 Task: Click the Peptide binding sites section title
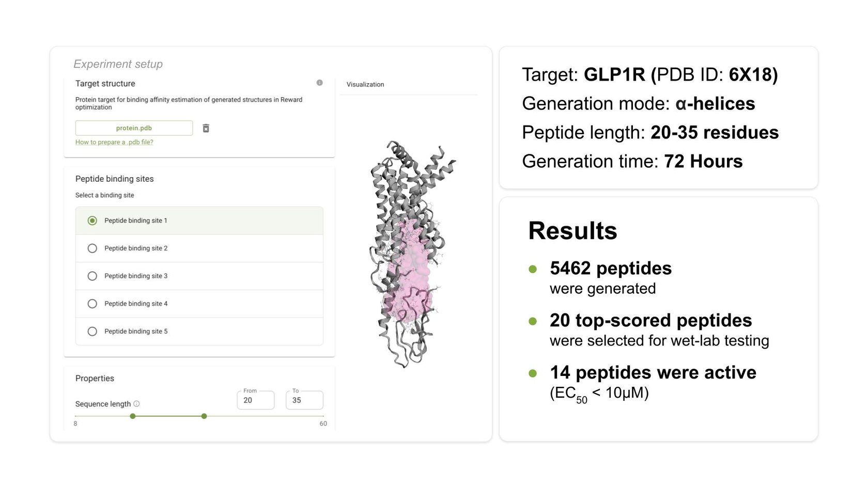[x=115, y=179]
